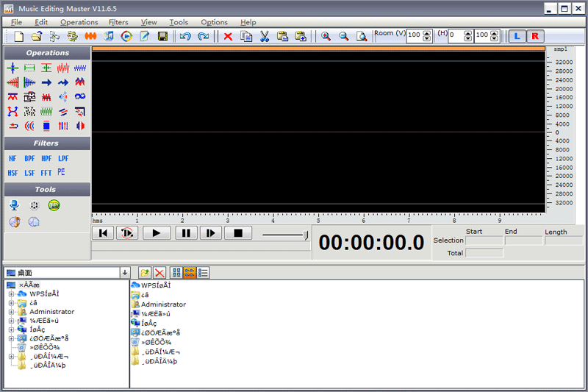Click the Save floppy disk icon

[x=162, y=36]
